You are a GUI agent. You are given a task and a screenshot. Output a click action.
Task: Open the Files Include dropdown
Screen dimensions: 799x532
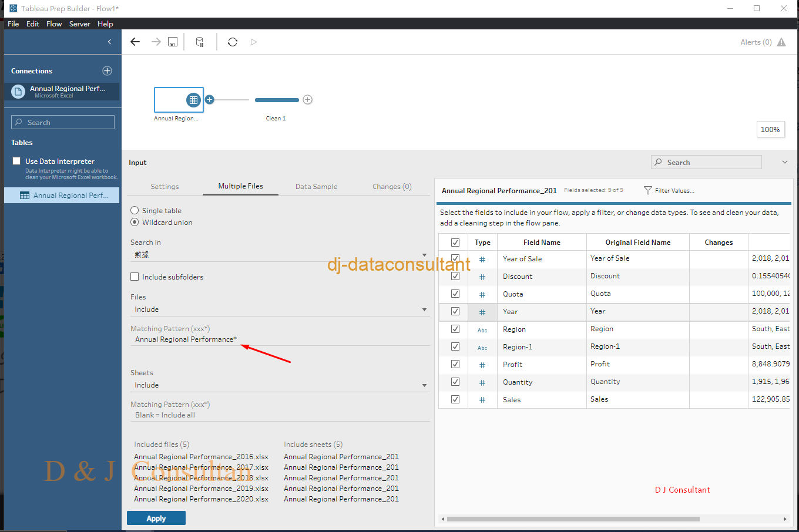[x=424, y=309]
